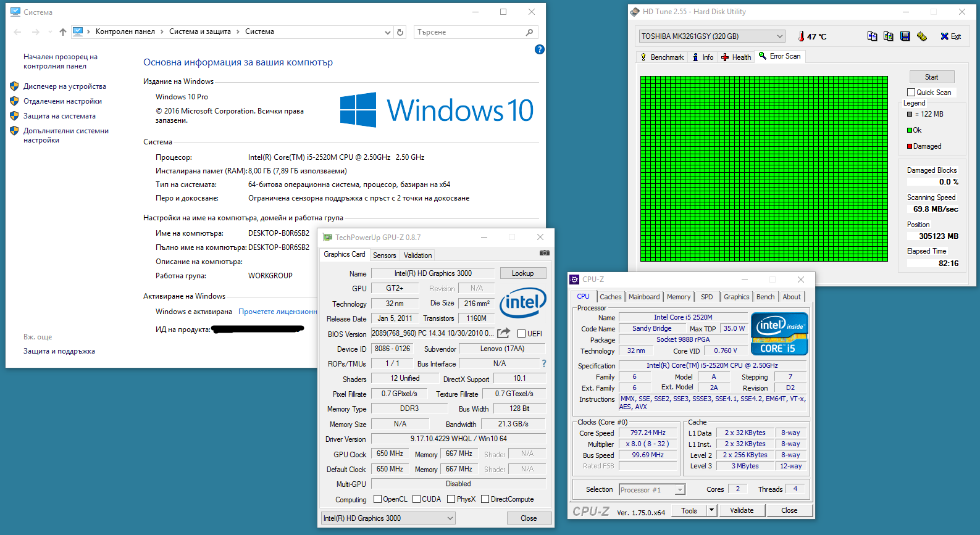Go back in System window navigation

[17, 32]
